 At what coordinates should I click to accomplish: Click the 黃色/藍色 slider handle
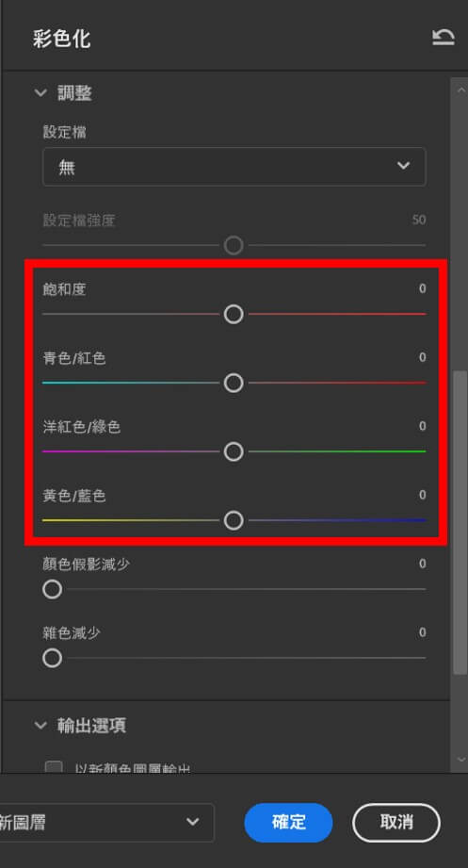(234, 520)
